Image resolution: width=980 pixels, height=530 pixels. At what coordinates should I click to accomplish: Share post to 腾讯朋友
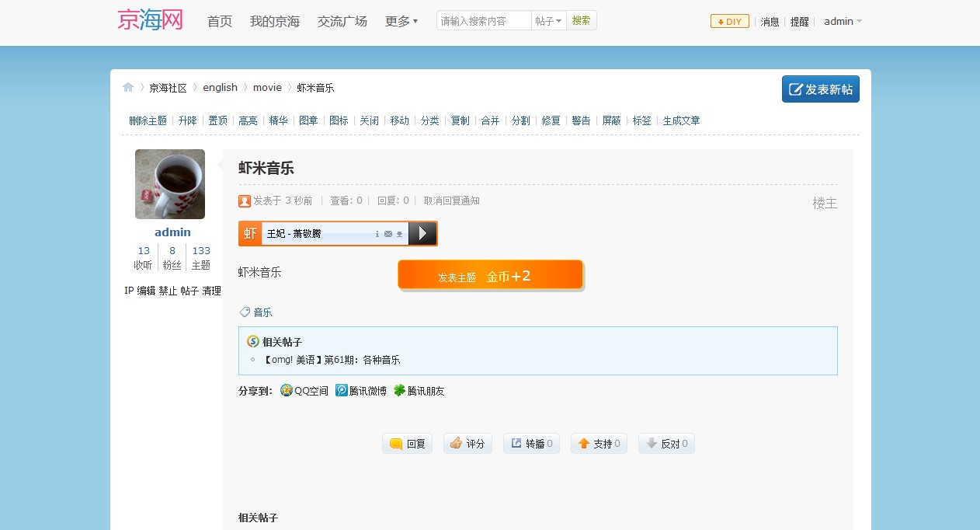pos(419,391)
